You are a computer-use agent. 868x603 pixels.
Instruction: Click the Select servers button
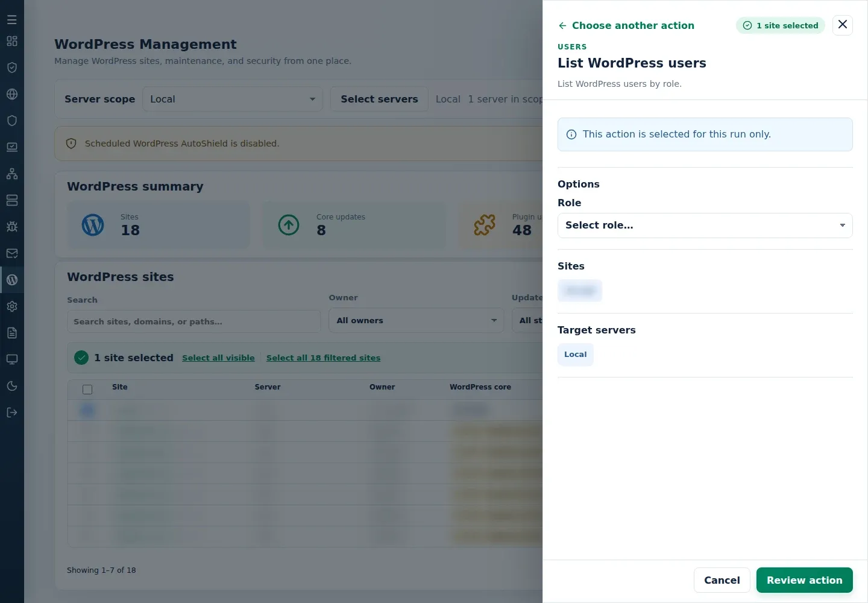(x=379, y=99)
